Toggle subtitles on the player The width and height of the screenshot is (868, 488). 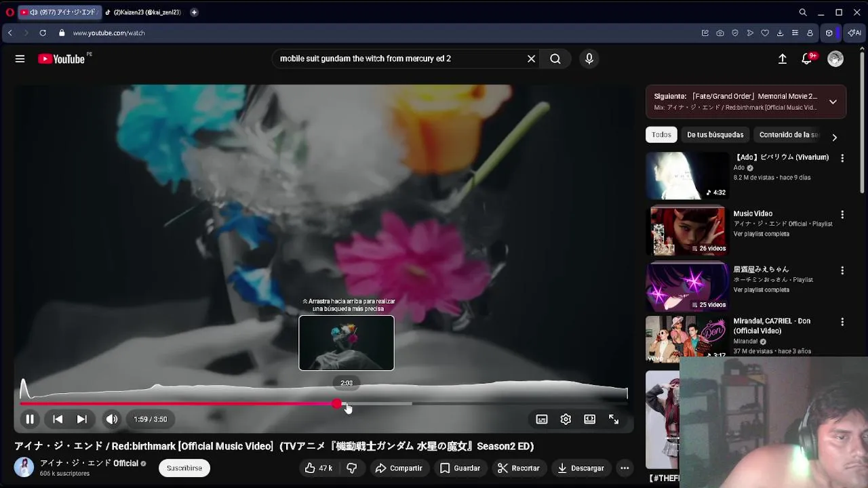pos(542,420)
